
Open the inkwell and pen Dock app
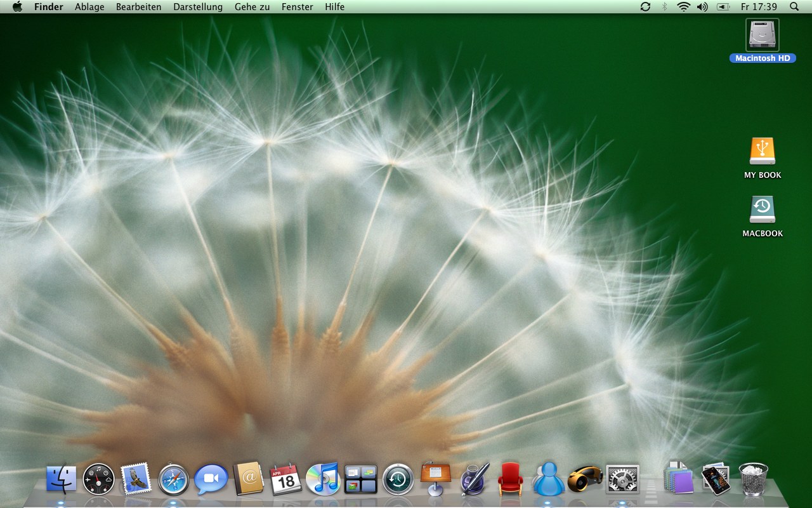(x=473, y=479)
